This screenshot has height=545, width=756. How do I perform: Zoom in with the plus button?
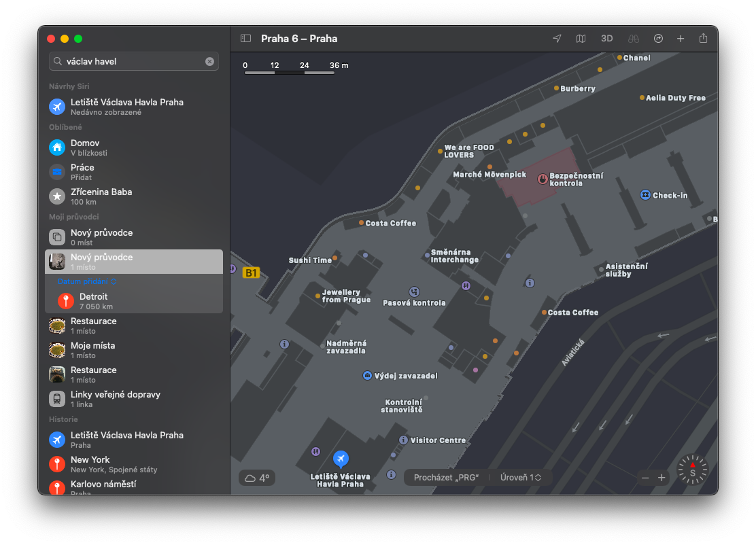[661, 478]
